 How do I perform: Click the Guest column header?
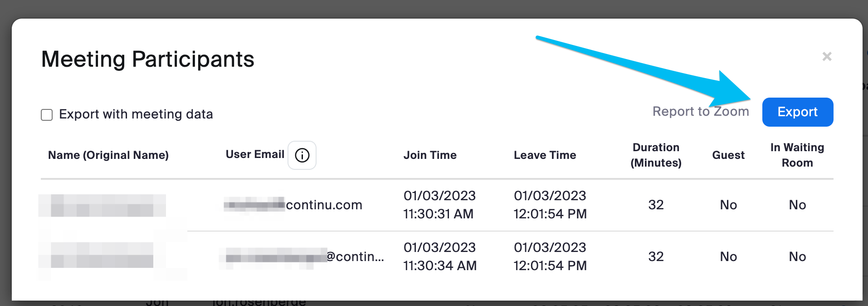[x=728, y=155]
